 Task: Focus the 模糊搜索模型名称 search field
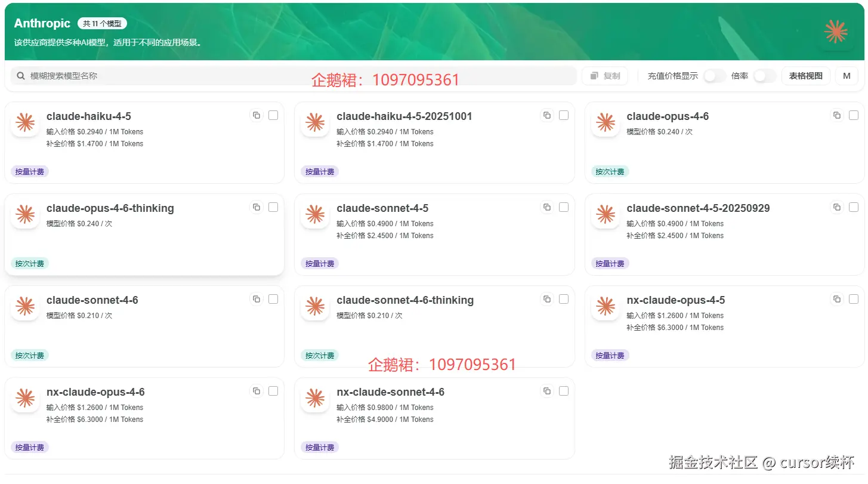coord(294,76)
